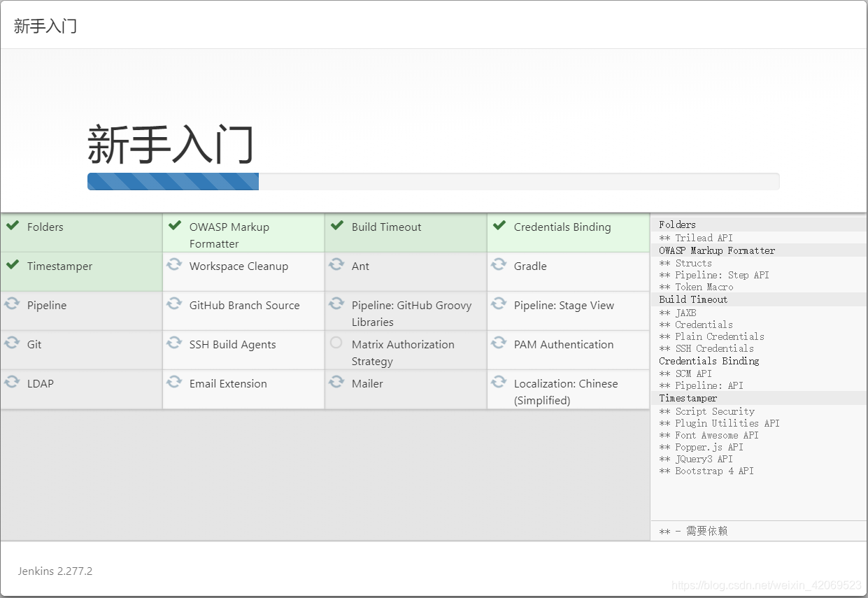Screen dimensions: 868x598
Task: Click the 新手入门 title in the header bar
Action: point(45,27)
